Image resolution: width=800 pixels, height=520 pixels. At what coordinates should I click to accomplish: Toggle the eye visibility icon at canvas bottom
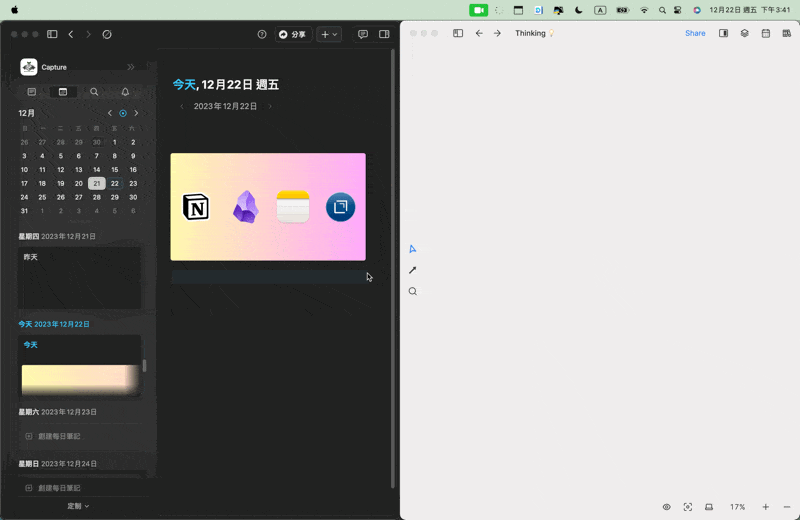point(667,507)
